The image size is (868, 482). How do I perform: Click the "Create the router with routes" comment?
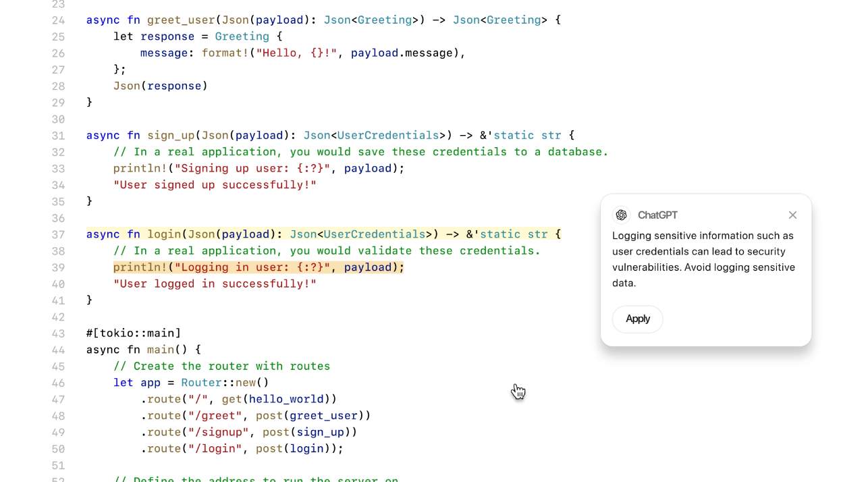click(221, 367)
